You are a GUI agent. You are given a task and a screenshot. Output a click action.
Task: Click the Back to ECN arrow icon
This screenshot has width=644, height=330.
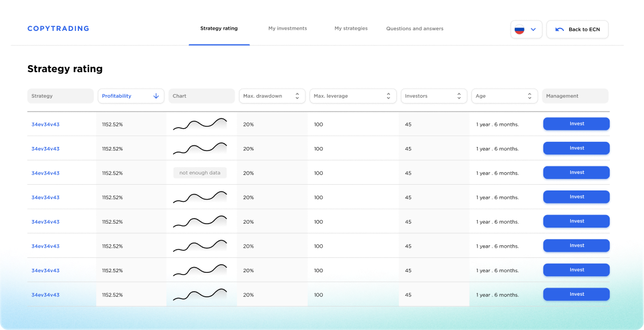point(559,29)
